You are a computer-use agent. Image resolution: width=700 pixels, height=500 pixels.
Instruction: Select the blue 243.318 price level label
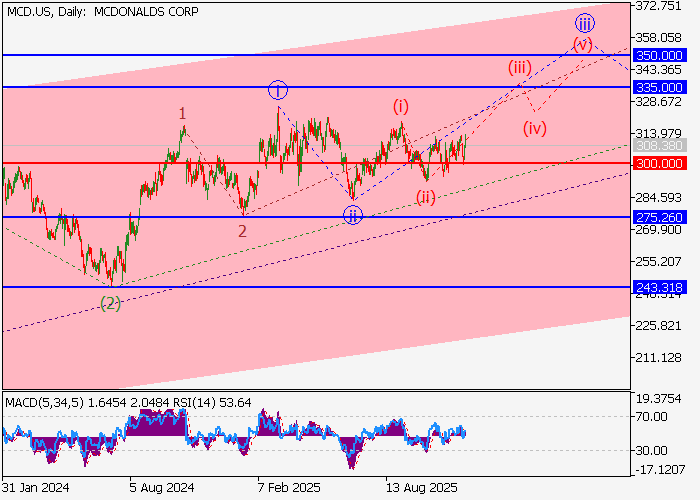pos(659,288)
